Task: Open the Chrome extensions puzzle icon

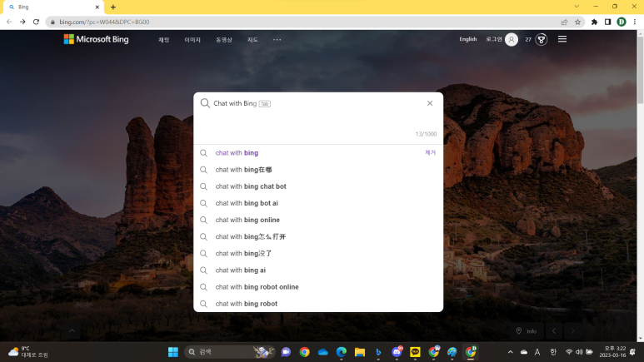Action: tap(594, 22)
